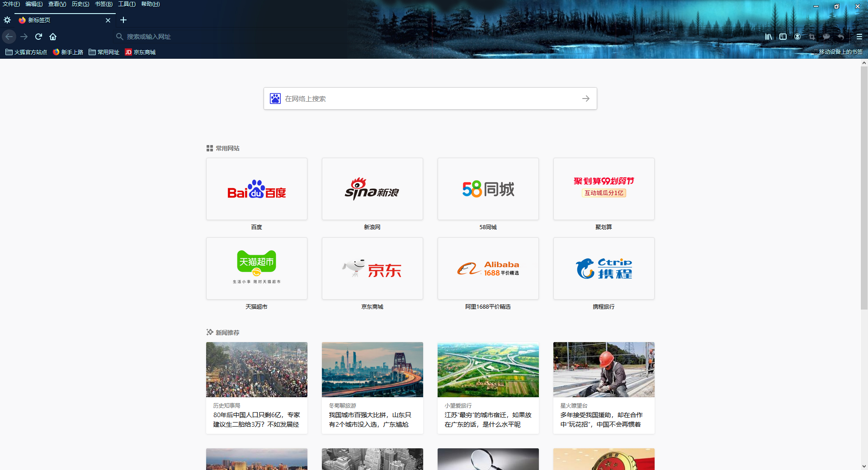Open the Sina 新浪网 site tile

coord(373,189)
